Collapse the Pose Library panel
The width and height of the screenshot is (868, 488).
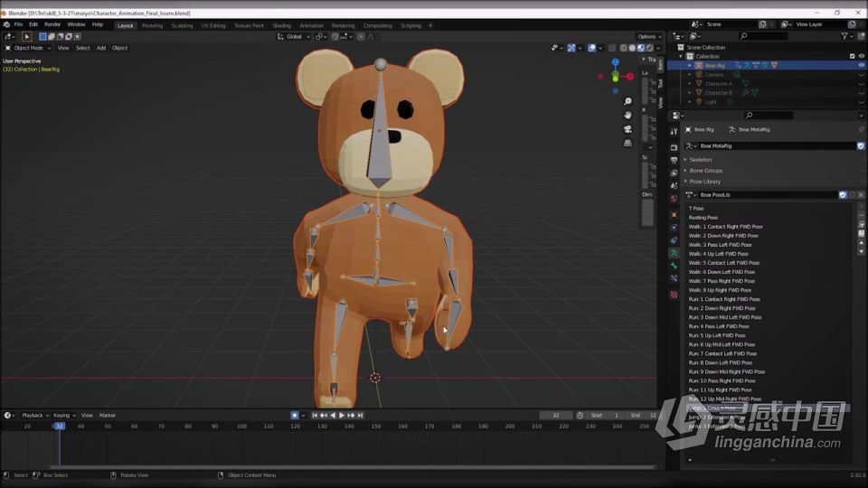coord(704,182)
